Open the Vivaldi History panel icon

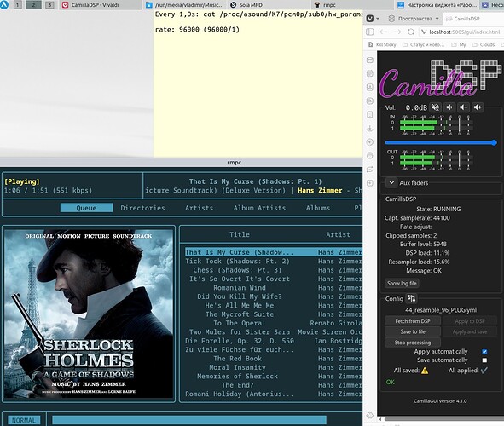click(370, 142)
